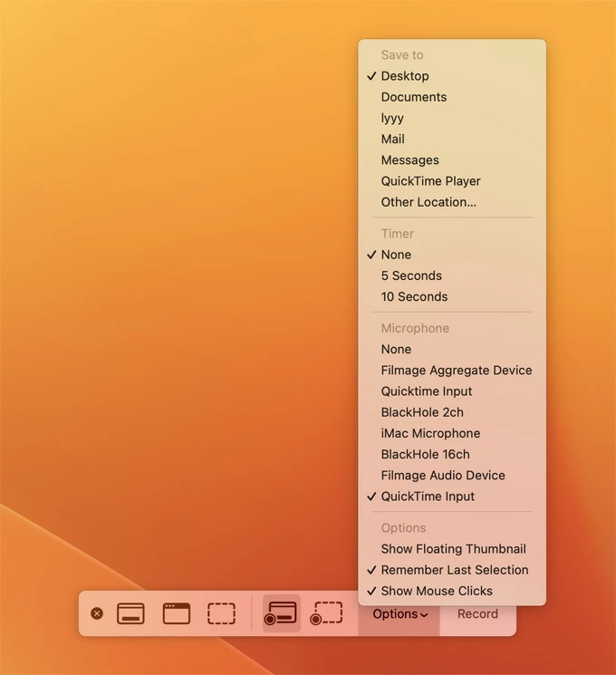Image resolution: width=616 pixels, height=675 pixels.
Task: Set timer to 10 Seconds
Action: 414,296
